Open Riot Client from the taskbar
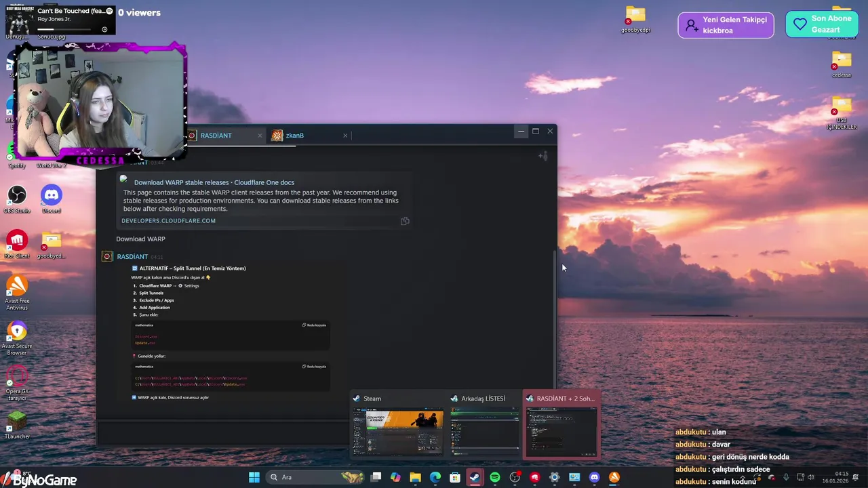The width and height of the screenshot is (868, 488). (535, 477)
